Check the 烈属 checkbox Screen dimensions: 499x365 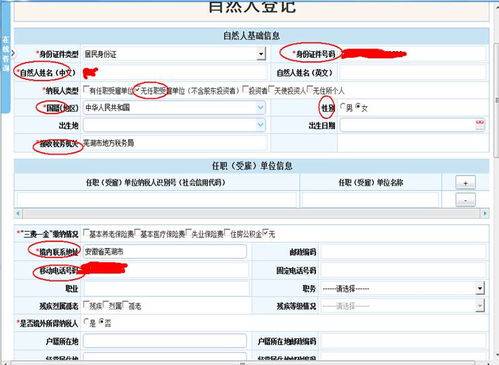tap(106, 305)
